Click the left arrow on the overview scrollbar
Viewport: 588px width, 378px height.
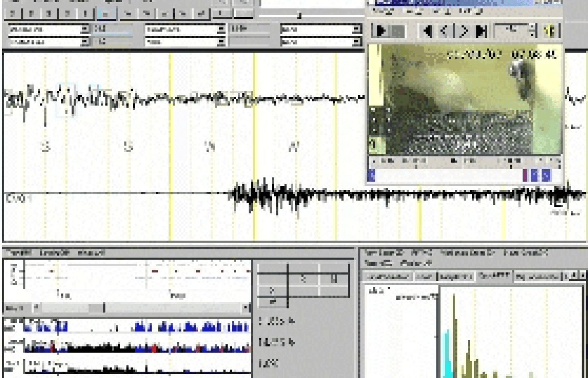36,308
